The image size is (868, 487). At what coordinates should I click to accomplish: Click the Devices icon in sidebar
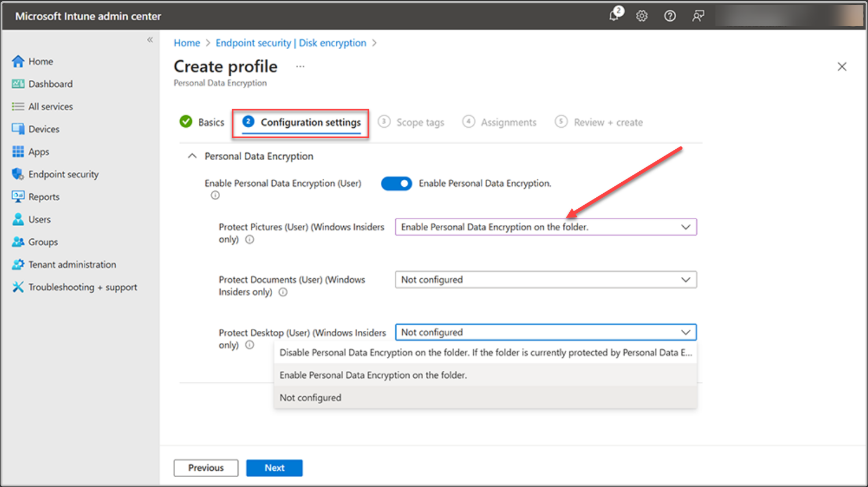[18, 129]
